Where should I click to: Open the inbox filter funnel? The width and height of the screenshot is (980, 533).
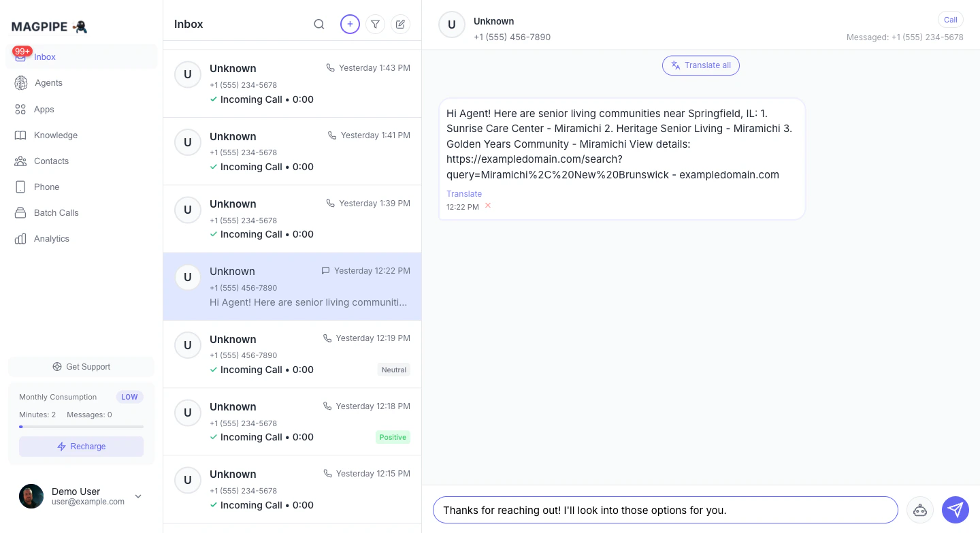[375, 25]
